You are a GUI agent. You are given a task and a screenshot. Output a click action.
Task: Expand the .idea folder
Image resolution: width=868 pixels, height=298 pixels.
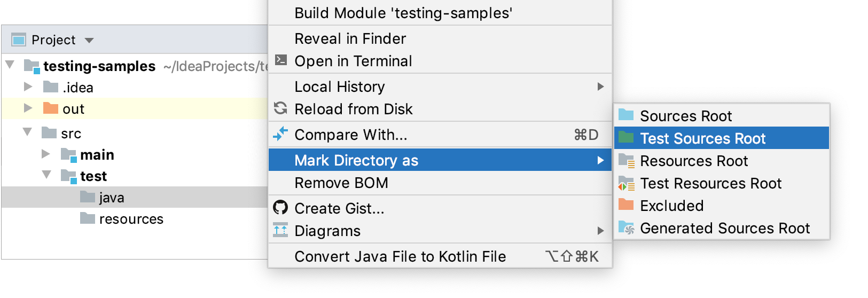pos(28,87)
